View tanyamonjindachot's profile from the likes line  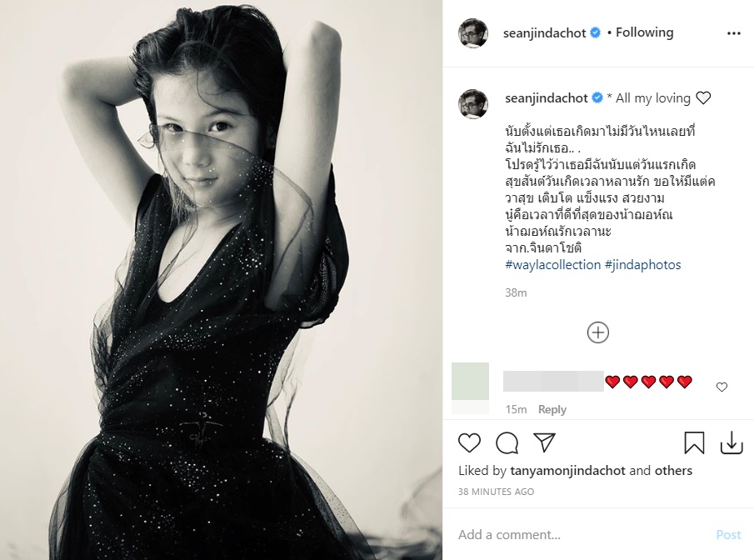point(567,471)
